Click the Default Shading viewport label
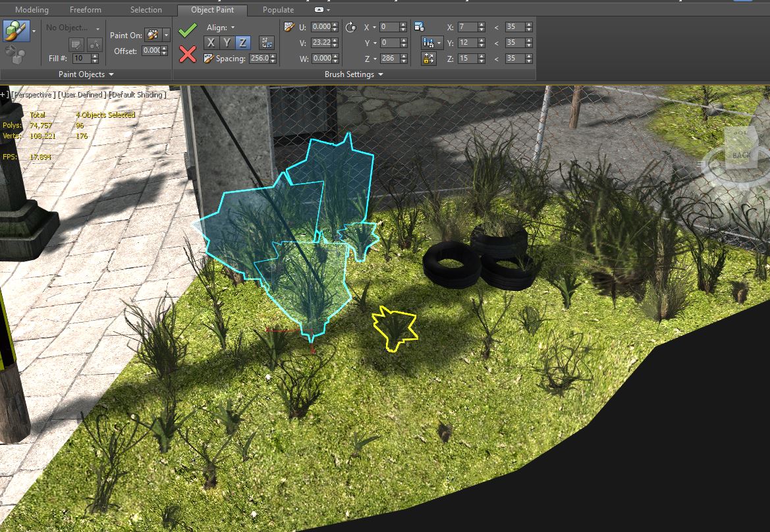This screenshot has height=532, width=770. 137,95
